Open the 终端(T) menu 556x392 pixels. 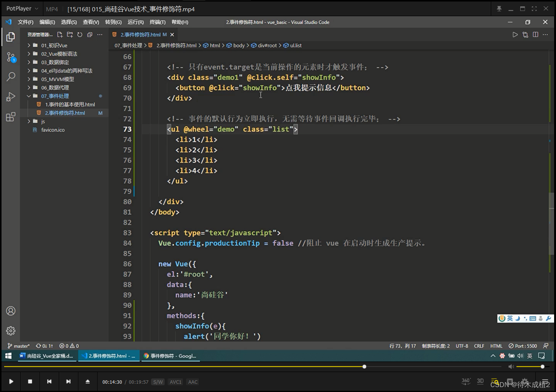pos(157,22)
